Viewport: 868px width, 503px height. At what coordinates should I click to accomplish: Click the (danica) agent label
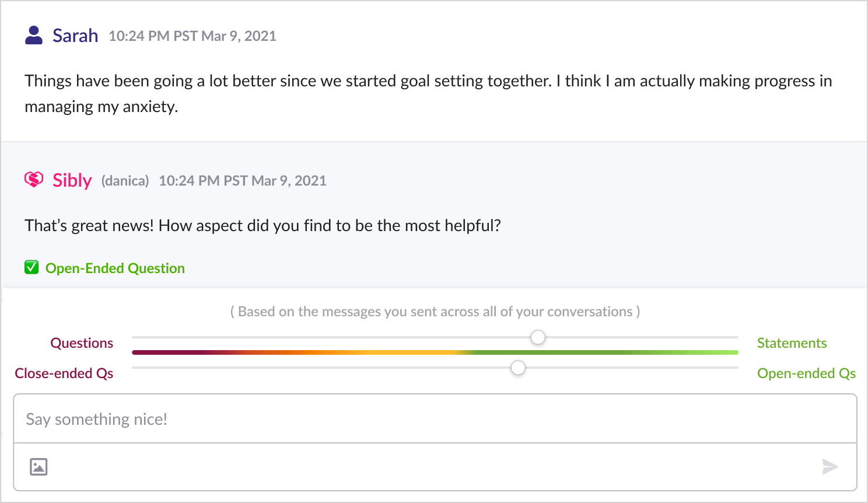125,181
